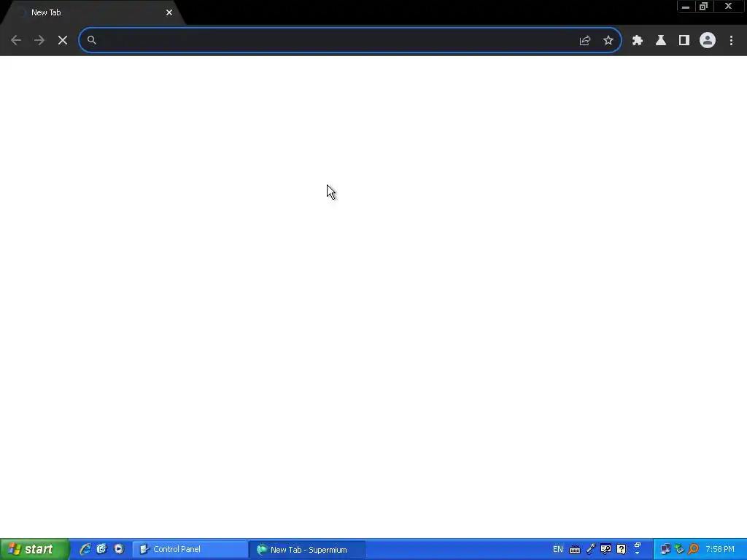Click the EN language indicator
The height and width of the screenshot is (560, 747).
[x=558, y=550]
